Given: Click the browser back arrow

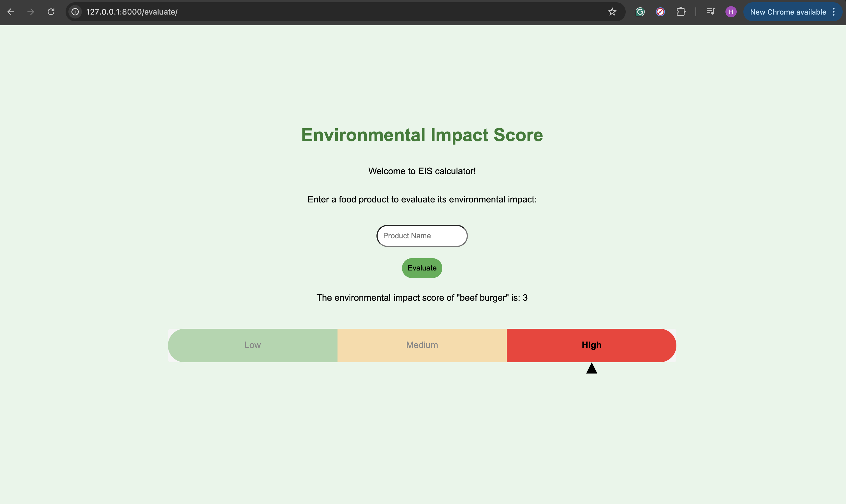Looking at the screenshot, I should pos(11,12).
